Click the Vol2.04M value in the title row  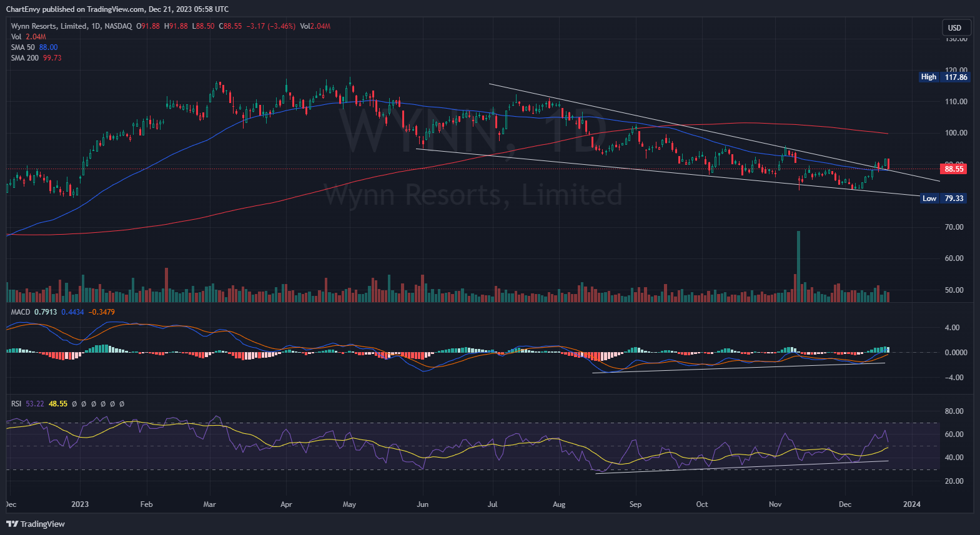coord(315,26)
